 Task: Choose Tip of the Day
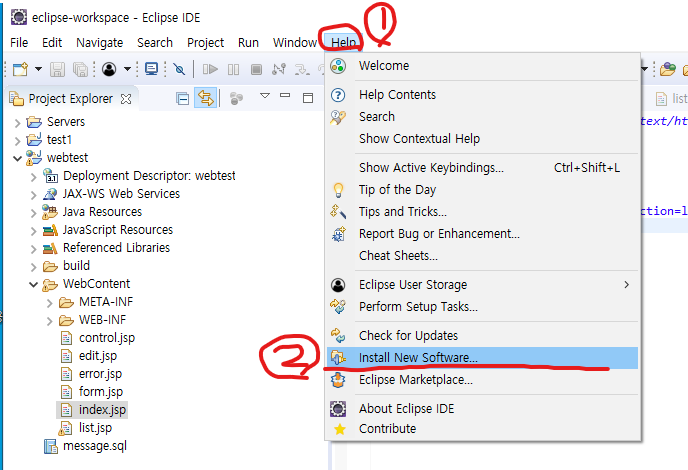pyautogui.click(x=482, y=190)
